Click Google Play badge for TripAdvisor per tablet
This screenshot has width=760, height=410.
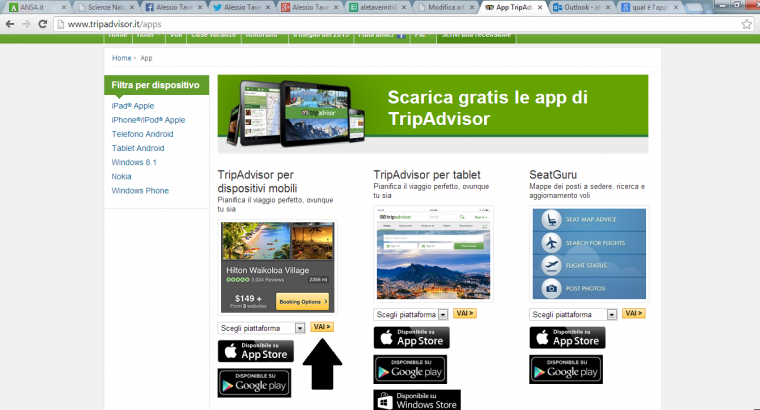411,369
